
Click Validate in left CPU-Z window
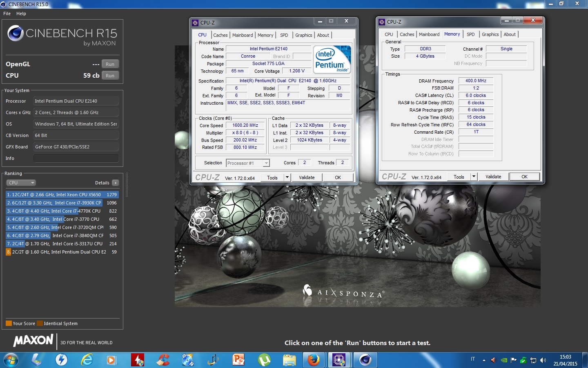pos(307,177)
